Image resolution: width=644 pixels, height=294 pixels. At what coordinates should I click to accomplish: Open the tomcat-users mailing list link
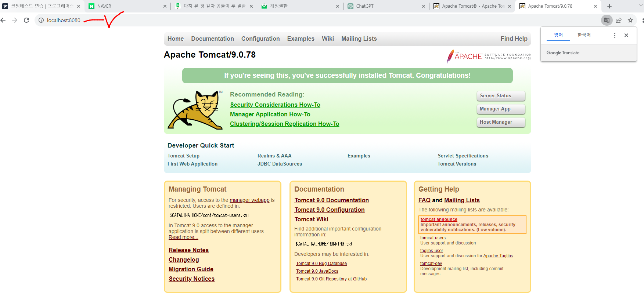click(x=433, y=238)
